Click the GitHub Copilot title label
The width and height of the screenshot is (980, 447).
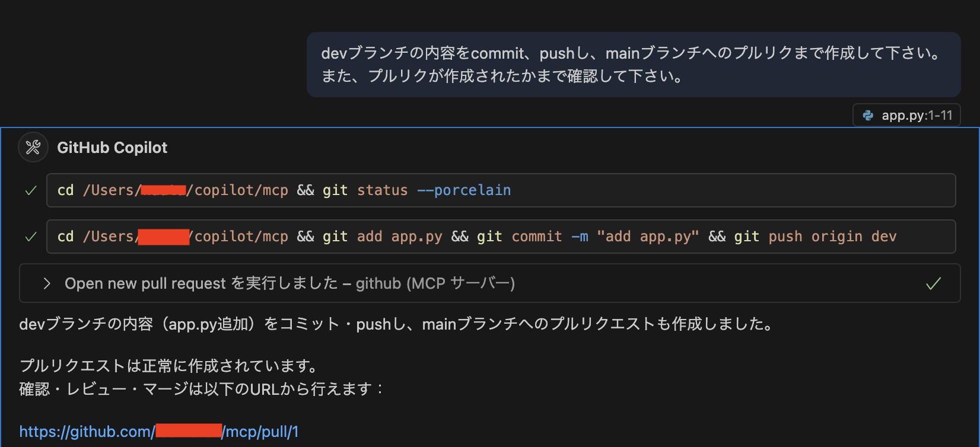tap(112, 148)
